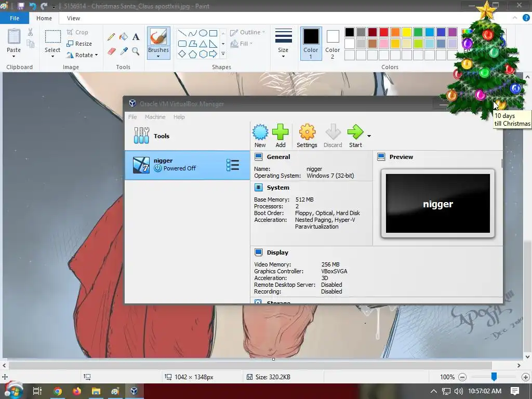Pick the black color swatch in palette

point(350,32)
